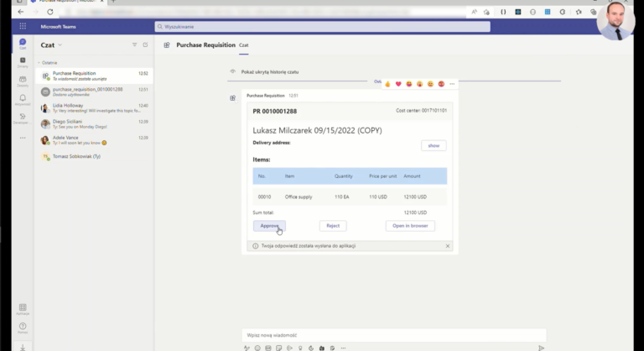Click PR 0010001288 card title
The height and width of the screenshot is (351, 644).
coord(275,112)
